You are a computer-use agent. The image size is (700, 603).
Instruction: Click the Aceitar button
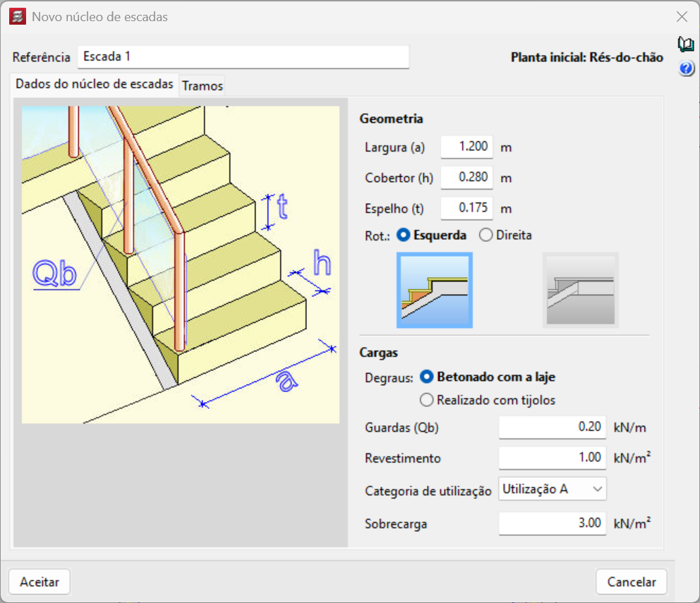[x=40, y=582]
